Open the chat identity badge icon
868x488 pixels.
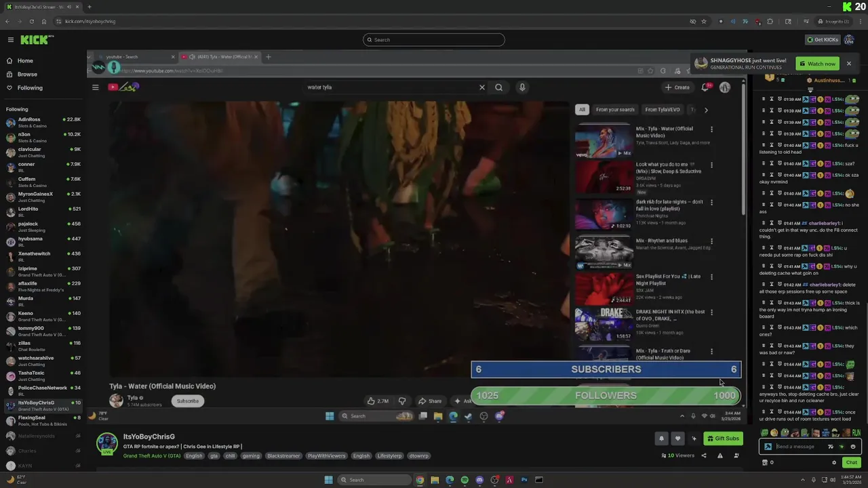768,447
